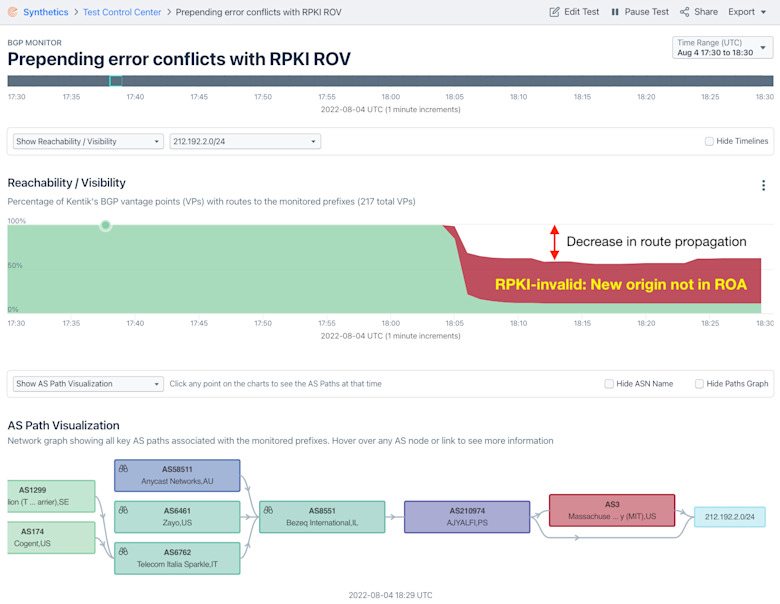Open the Show Reachability / Visibility dropdown

pos(88,141)
